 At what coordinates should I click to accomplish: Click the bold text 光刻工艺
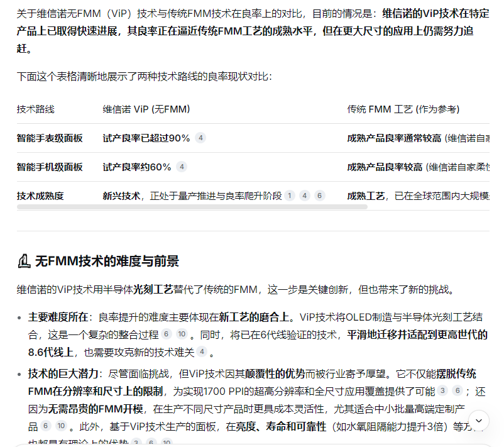point(153,289)
